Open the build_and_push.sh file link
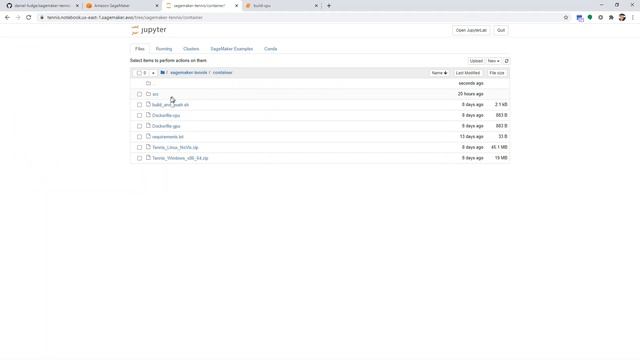The image size is (640, 360). [170, 105]
